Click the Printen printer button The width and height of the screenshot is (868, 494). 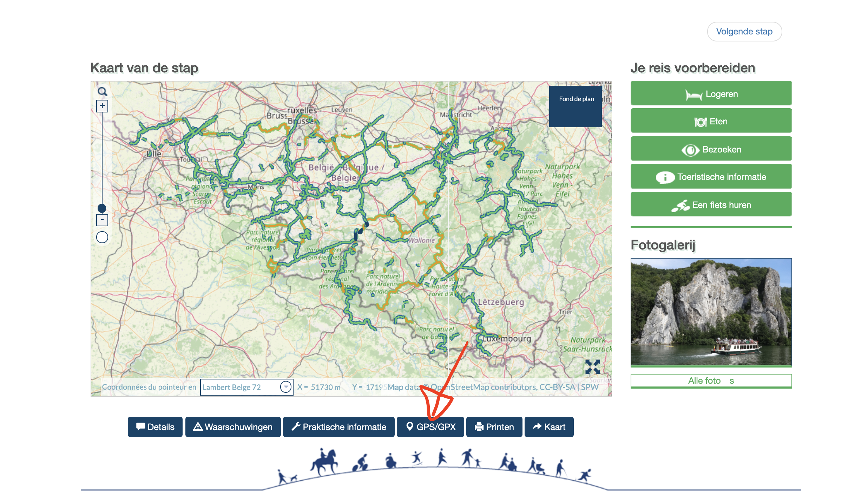494,427
